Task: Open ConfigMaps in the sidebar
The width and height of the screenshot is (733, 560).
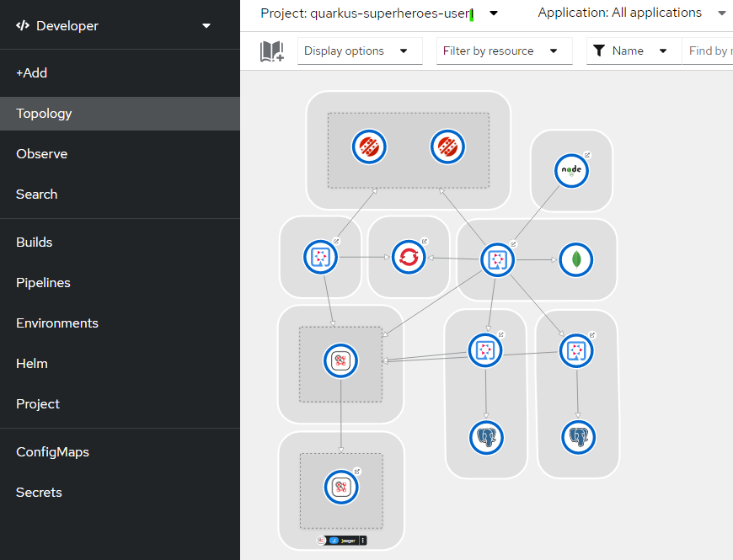Action: (120, 452)
